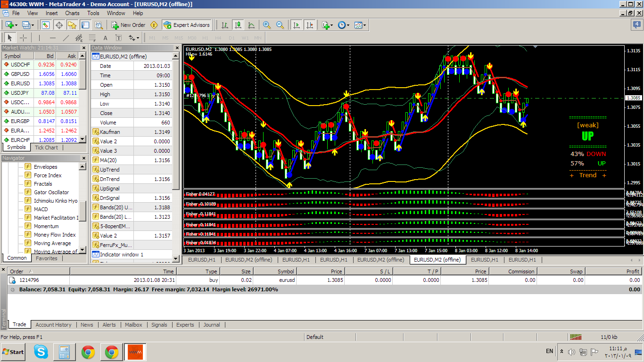
Task: Switch to Line Chart view
Action: tap(251, 25)
